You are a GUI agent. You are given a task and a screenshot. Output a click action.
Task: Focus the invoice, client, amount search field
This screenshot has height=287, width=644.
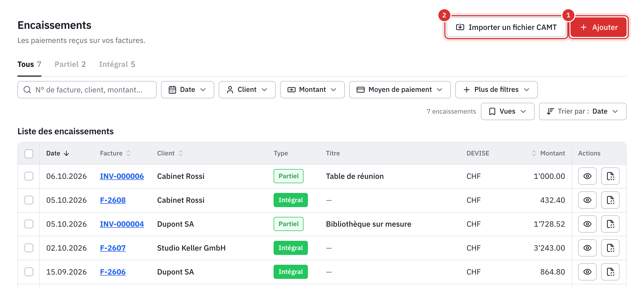point(87,90)
